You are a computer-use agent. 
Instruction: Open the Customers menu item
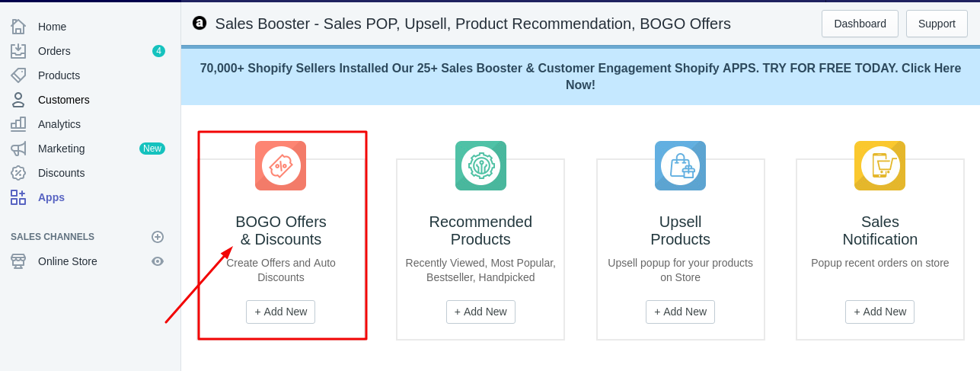(64, 100)
